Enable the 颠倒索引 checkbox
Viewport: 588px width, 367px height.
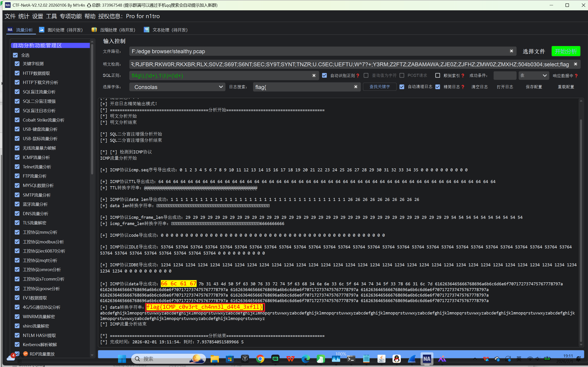click(437, 75)
